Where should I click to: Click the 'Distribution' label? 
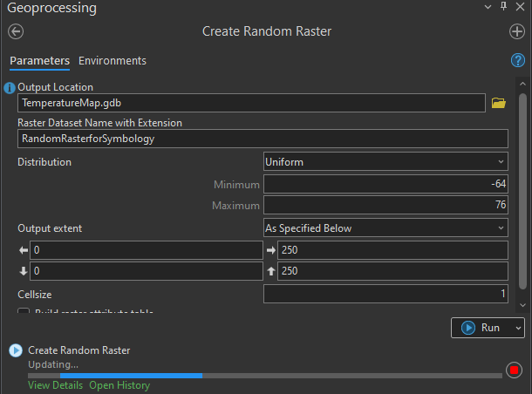[44, 162]
